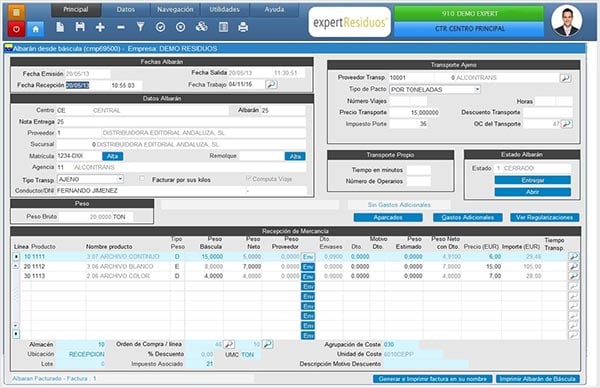Click the user profile photo
This screenshot has height=388, width=600.
pos(567,21)
